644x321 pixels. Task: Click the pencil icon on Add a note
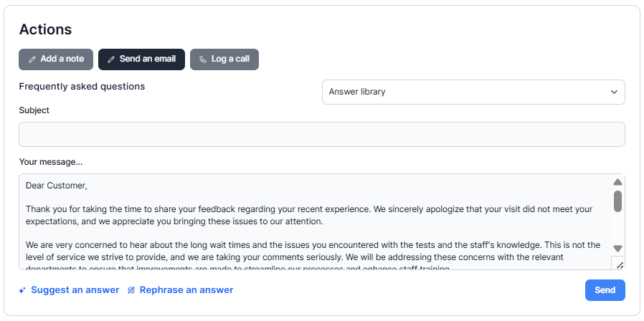pos(32,59)
